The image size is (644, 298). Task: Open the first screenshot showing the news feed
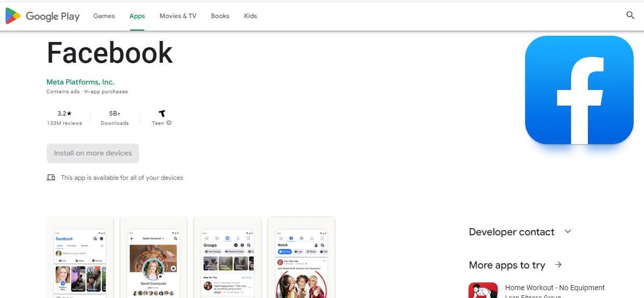point(80,258)
